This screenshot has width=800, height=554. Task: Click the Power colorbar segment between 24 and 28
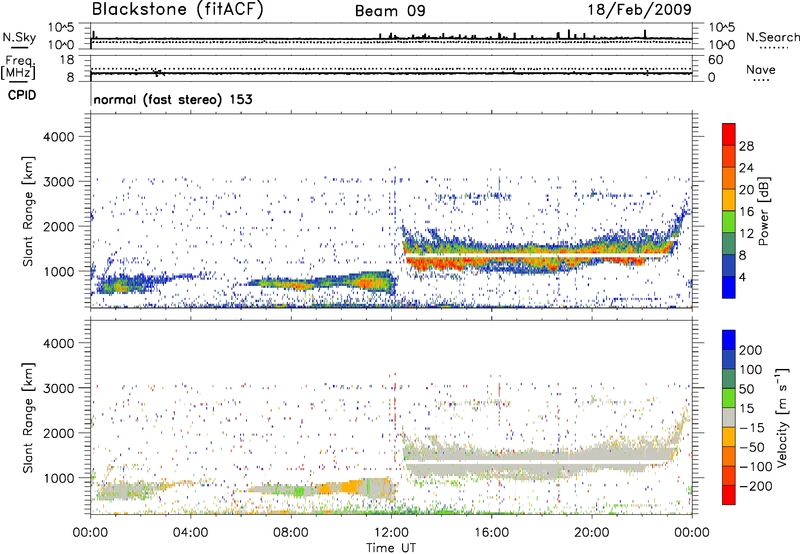click(729, 156)
